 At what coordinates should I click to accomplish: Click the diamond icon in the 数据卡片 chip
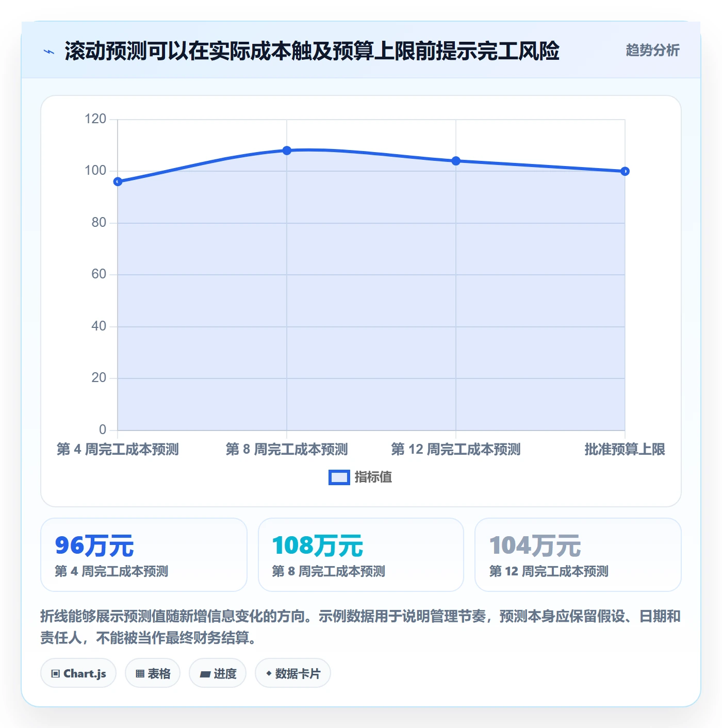click(x=269, y=673)
